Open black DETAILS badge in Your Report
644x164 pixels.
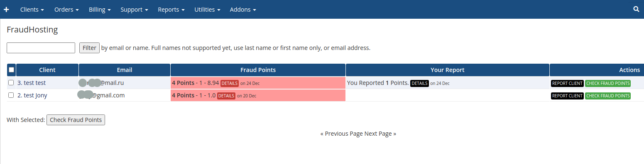click(x=419, y=83)
